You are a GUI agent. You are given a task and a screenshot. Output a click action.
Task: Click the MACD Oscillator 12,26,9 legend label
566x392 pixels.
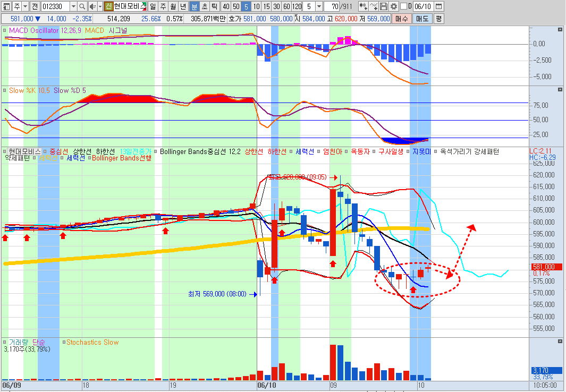click(45, 30)
